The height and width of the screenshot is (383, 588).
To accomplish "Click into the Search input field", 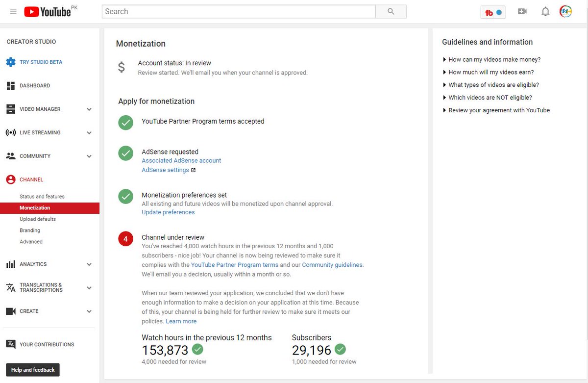I will pos(239,12).
